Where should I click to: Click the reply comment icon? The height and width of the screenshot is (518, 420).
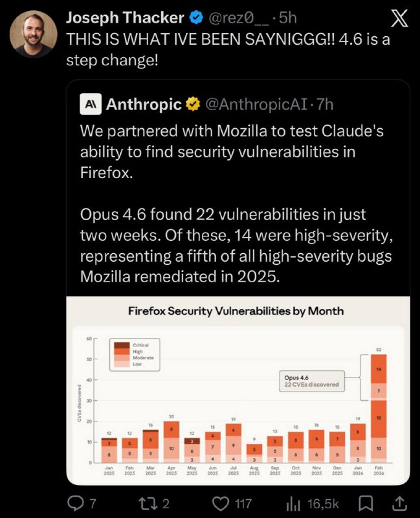point(76,502)
